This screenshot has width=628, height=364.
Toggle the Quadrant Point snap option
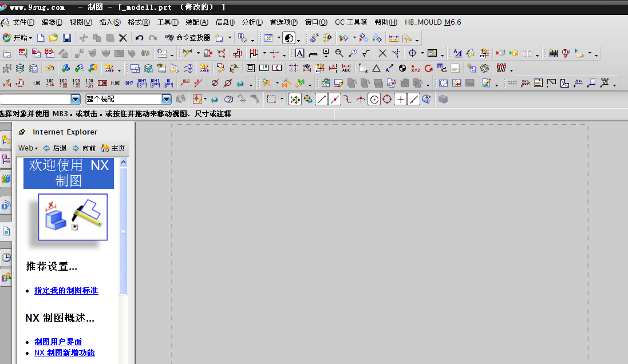387,100
